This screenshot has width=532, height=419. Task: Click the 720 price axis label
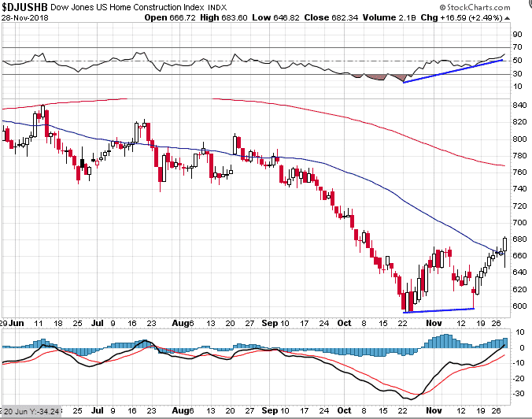click(519, 206)
